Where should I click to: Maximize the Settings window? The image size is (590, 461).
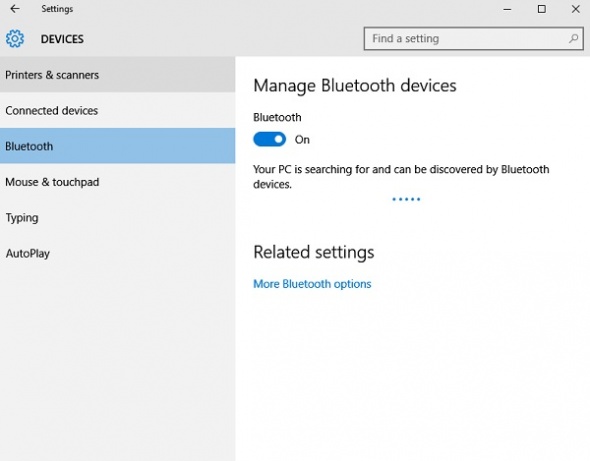(541, 9)
